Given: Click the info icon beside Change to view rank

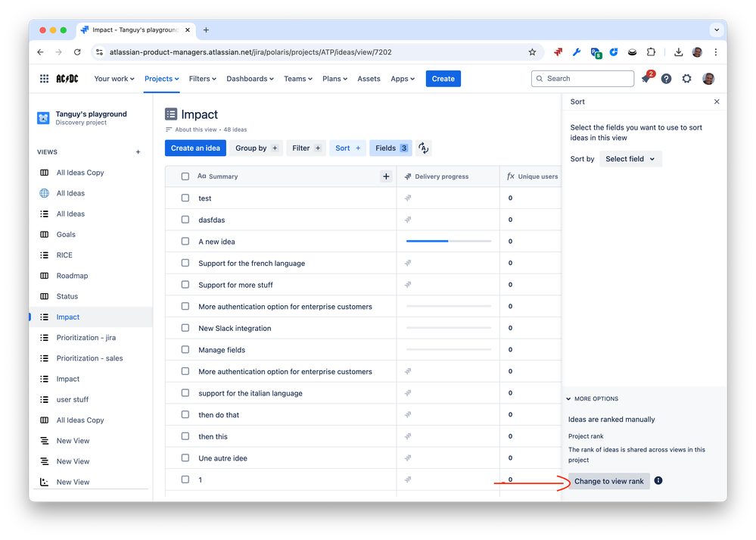Looking at the screenshot, I should pyautogui.click(x=658, y=481).
